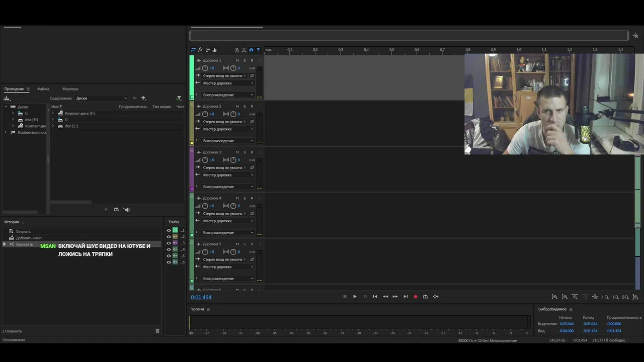Expand disc (E:) in the left tree
Image resolution: width=644 pixels, height=362 pixels.
pos(13,120)
